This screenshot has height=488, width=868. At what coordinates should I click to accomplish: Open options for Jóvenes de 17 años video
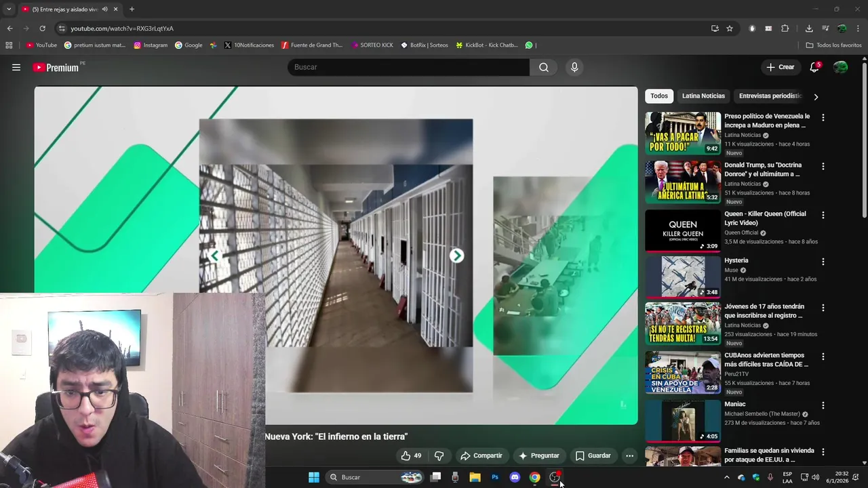pyautogui.click(x=823, y=308)
